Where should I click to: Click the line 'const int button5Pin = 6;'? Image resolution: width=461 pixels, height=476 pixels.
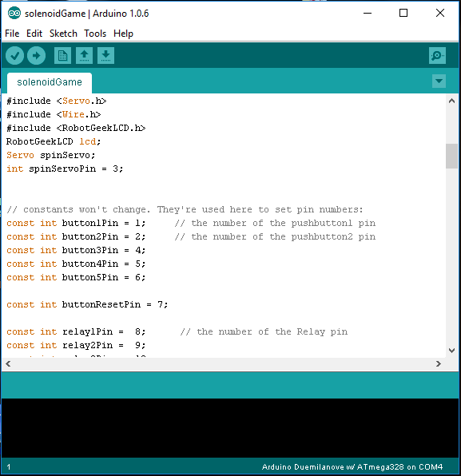tap(76, 277)
